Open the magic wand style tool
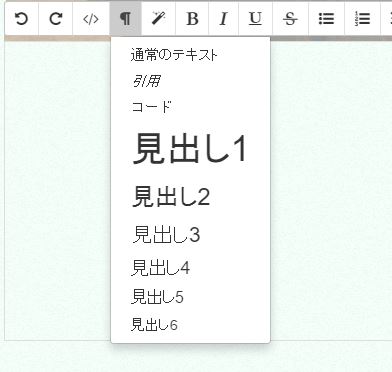Image resolution: width=392 pixels, height=372 pixels. 159,19
